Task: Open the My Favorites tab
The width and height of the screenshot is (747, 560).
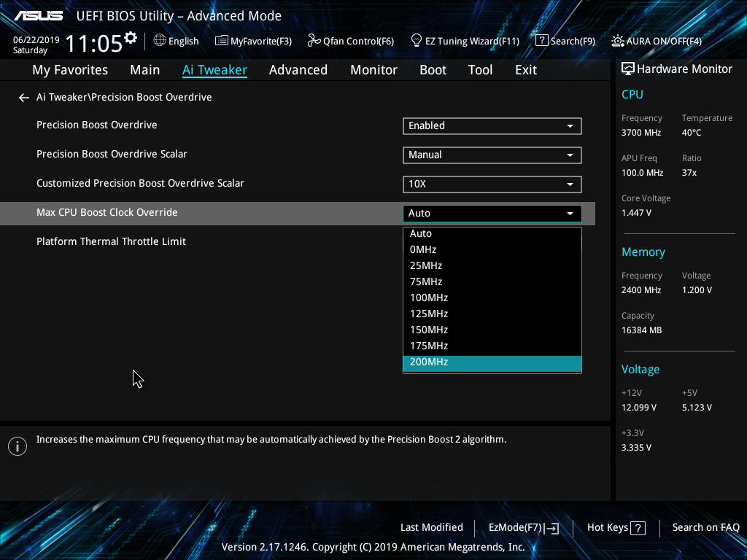Action: (x=70, y=70)
